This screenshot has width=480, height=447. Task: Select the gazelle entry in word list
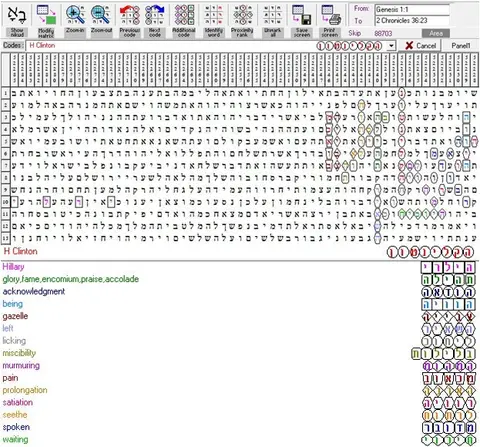pyautogui.click(x=15, y=316)
